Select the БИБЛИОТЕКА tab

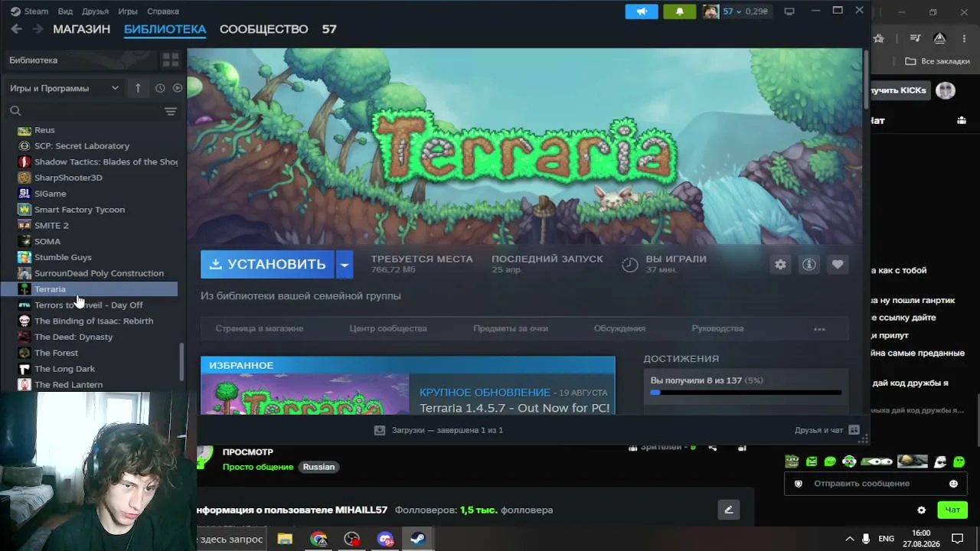pyautogui.click(x=165, y=29)
